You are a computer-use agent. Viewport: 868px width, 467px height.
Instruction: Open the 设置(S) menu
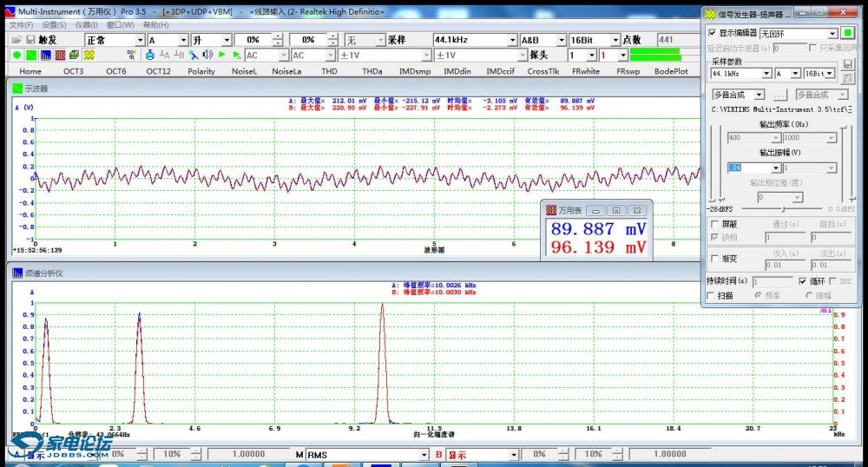tap(54, 25)
